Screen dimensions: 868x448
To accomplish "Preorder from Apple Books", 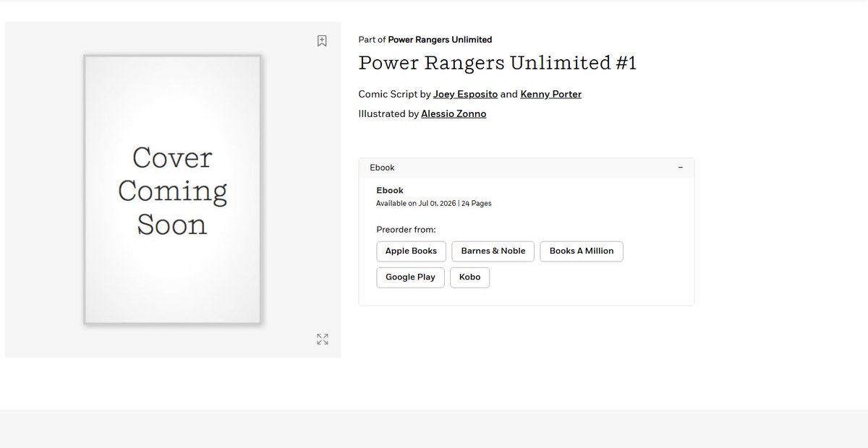I will click(x=411, y=251).
